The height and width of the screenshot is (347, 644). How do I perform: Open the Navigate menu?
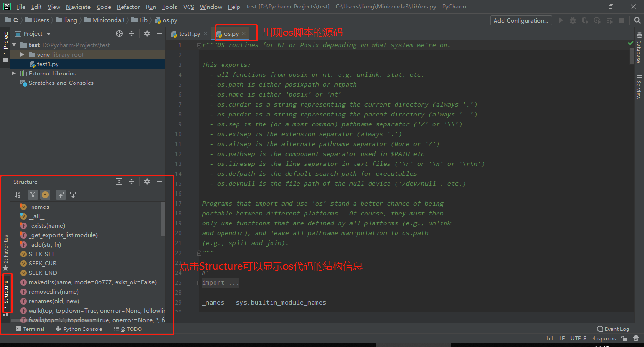click(78, 7)
